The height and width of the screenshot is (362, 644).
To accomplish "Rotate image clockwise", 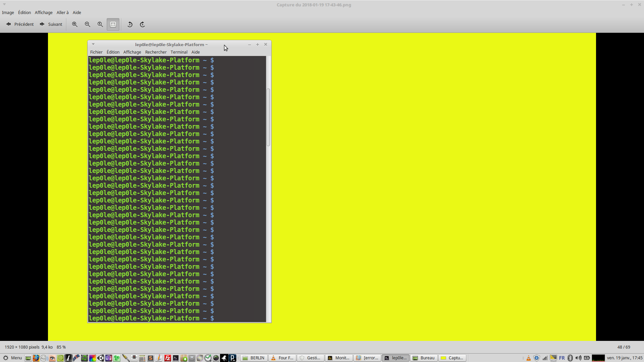I will coord(142,24).
